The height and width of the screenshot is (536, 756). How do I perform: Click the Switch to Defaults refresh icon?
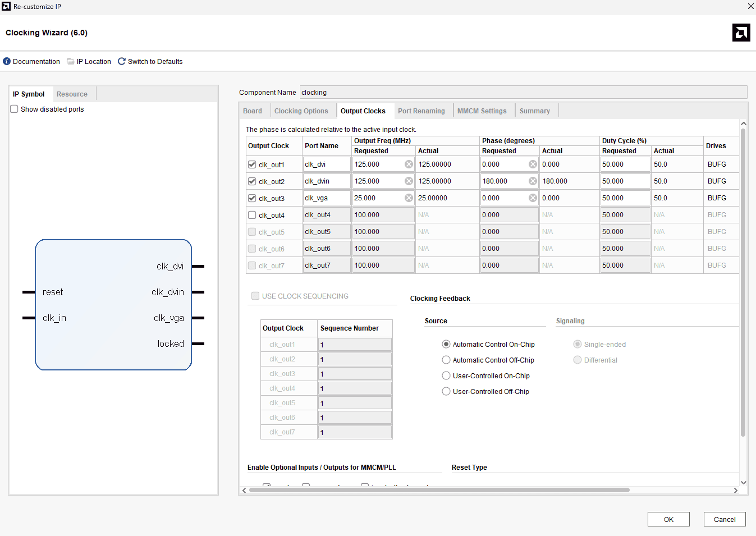(x=122, y=61)
